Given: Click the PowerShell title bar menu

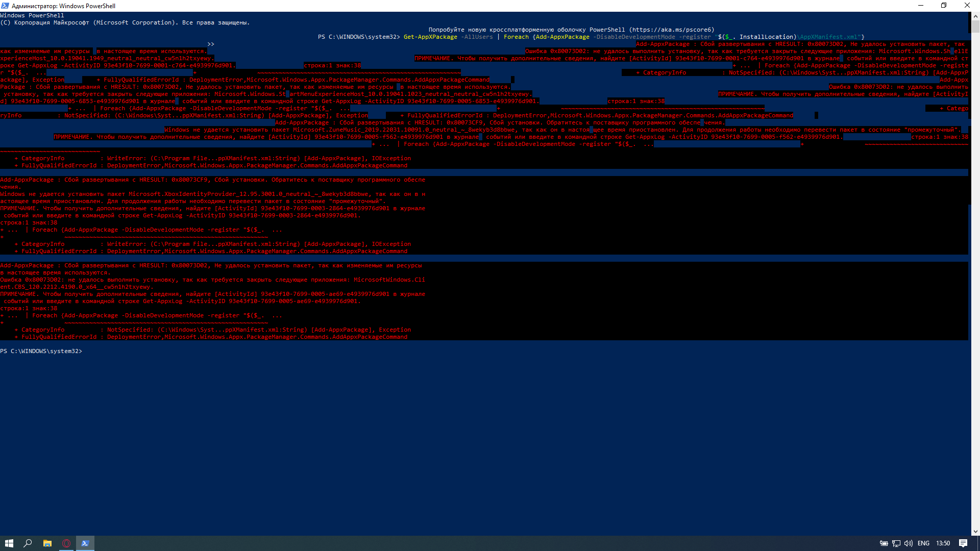Looking at the screenshot, I should pyautogui.click(x=6, y=6).
